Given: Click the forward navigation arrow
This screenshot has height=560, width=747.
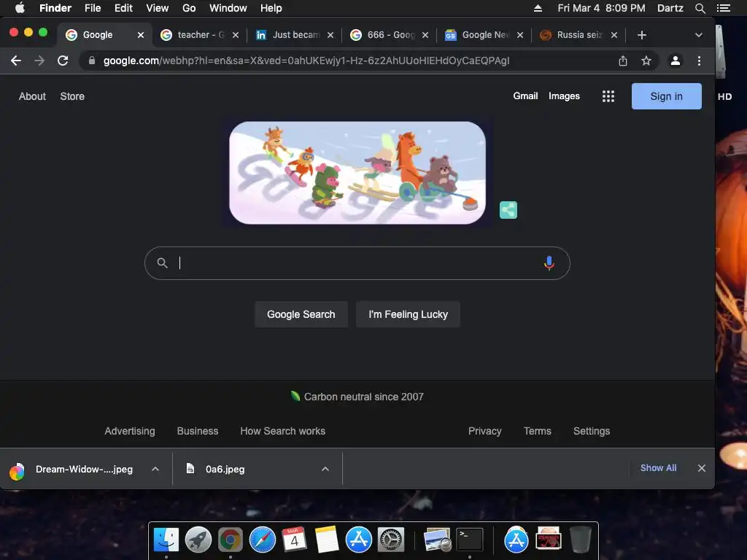Looking at the screenshot, I should coord(39,61).
